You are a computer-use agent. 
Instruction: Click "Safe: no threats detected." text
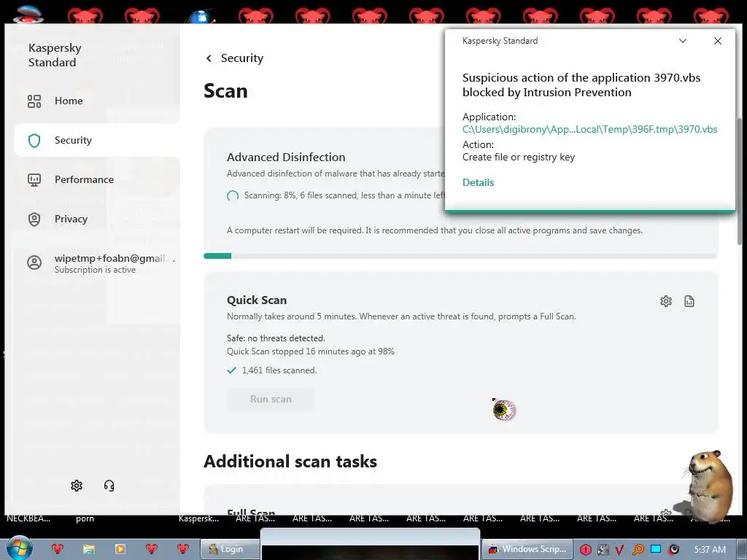click(x=276, y=338)
